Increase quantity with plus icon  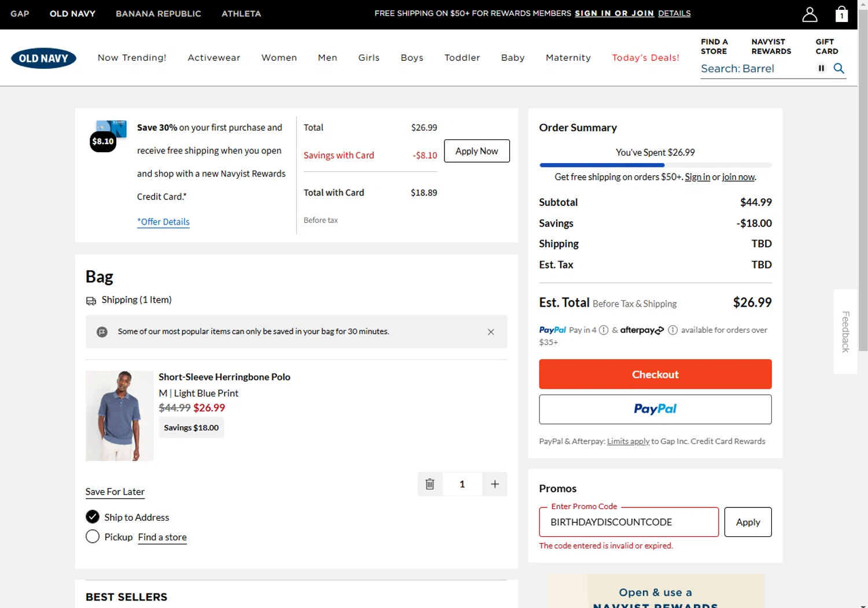click(x=495, y=484)
